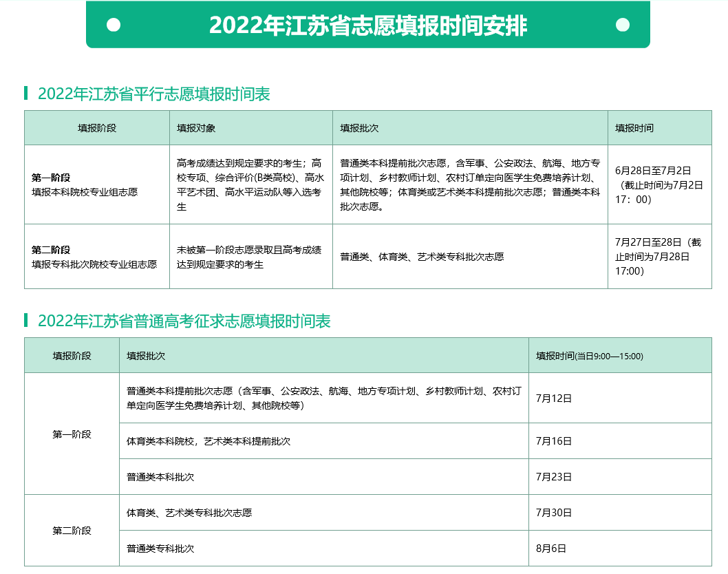Click the 8月6日 date cell
Viewport: 728px width, 574px height.
551,549
